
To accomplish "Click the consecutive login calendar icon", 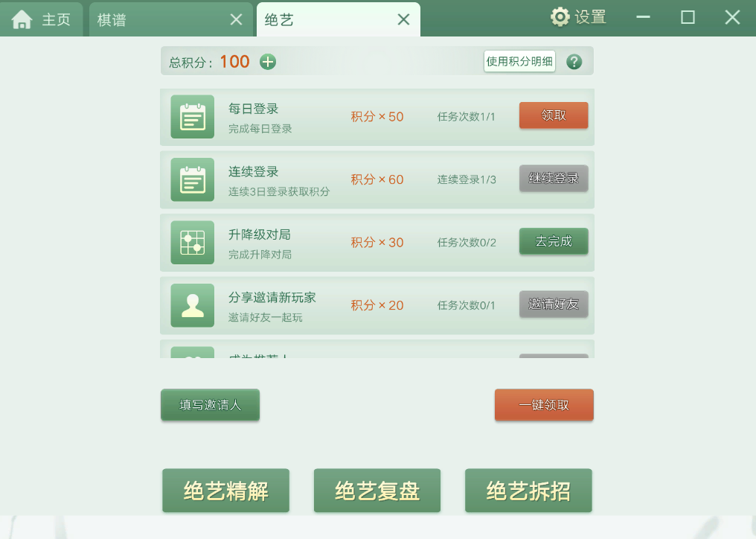I will pyautogui.click(x=192, y=179).
